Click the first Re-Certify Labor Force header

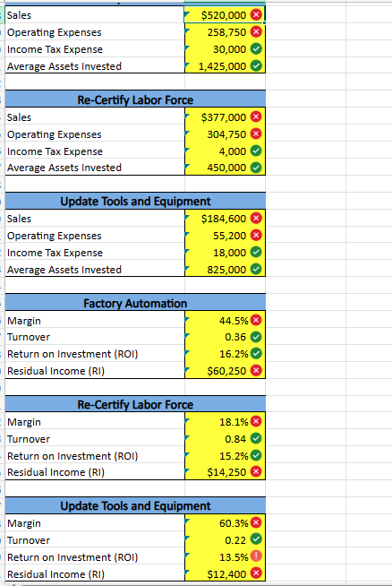pyautogui.click(x=135, y=99)
